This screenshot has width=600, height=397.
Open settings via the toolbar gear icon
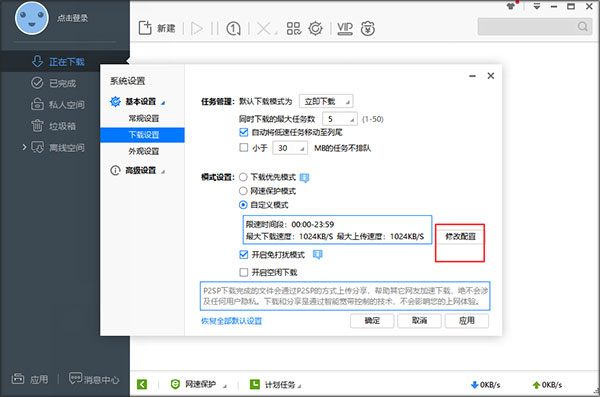tap(316, 28)
